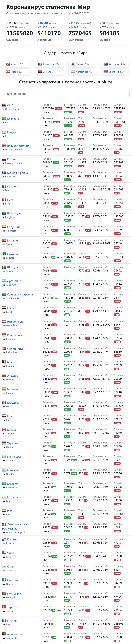Click the Turkey flag icon

(x=4, y=607)
